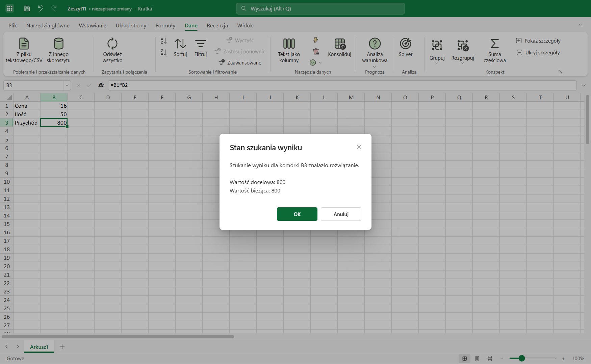Open the Sortuj custom sort tool
The image size is (591, 364).
coord(180,48)
